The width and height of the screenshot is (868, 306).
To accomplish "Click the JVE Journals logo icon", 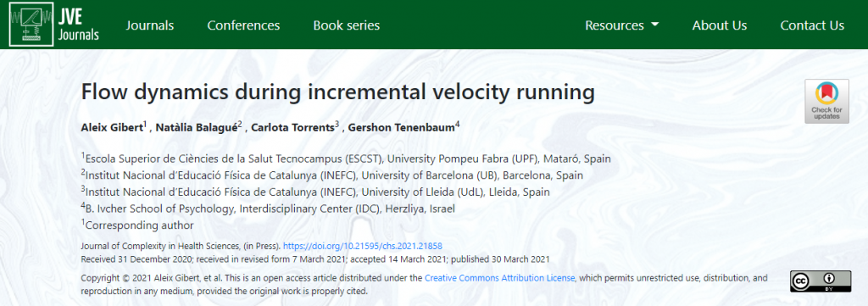I will (31, 25).
